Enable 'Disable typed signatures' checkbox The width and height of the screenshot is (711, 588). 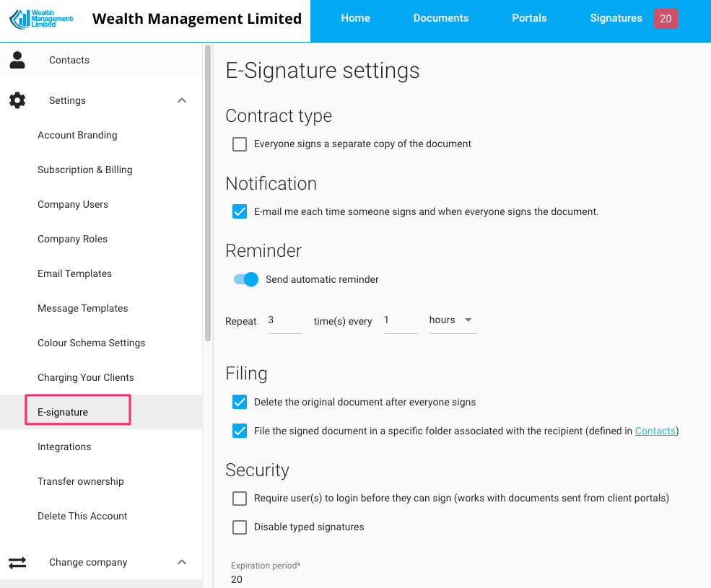click(240, 527)
